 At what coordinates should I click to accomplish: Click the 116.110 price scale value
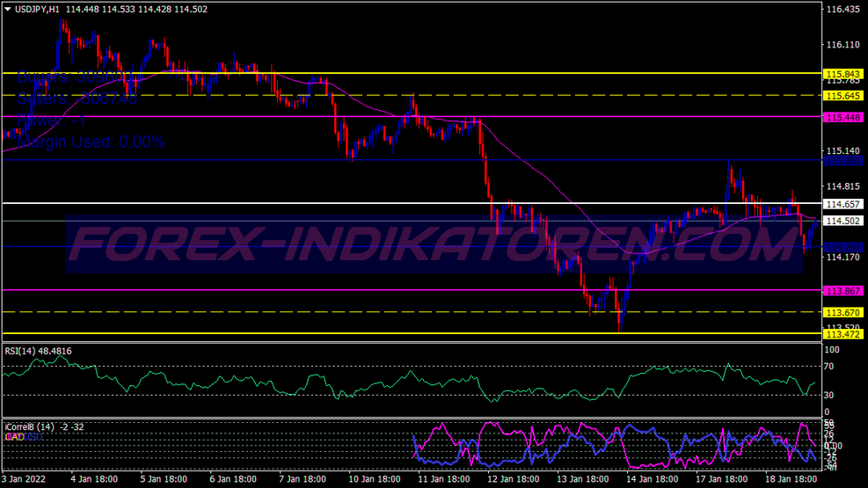pos(843,45)
